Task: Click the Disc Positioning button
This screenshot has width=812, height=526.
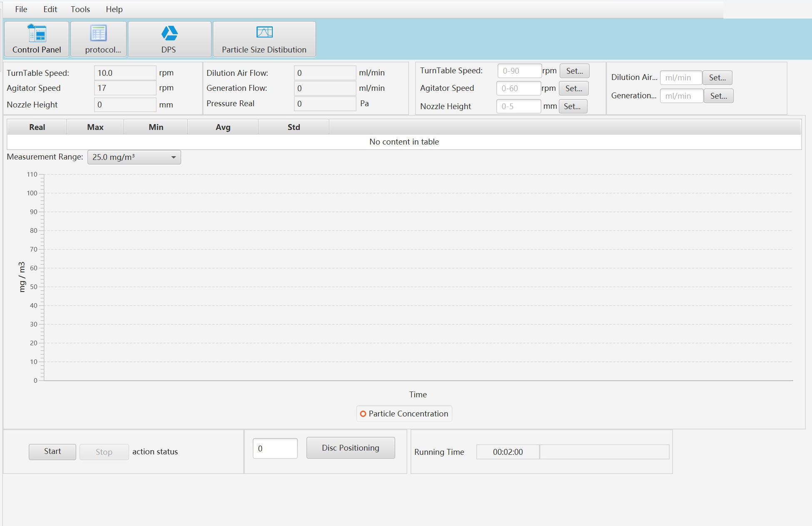Action: tap(351, 448)
